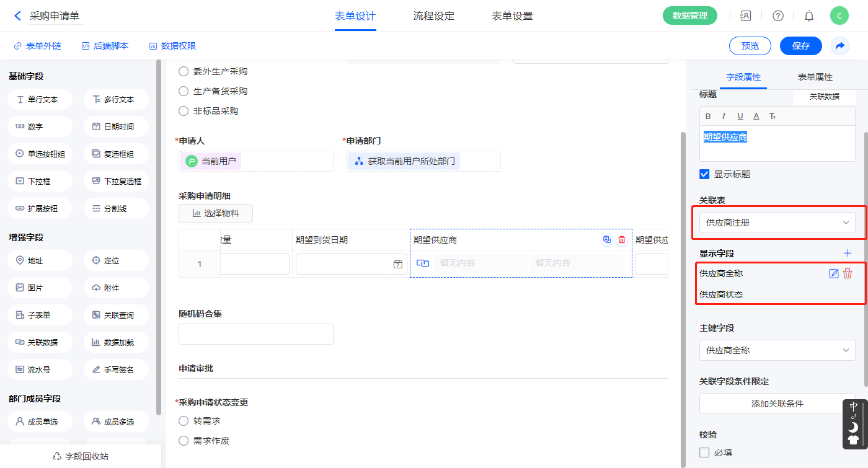
Task: Expand the 关联表 dropdown 供应商注册
Action: (x=777, y=223)
